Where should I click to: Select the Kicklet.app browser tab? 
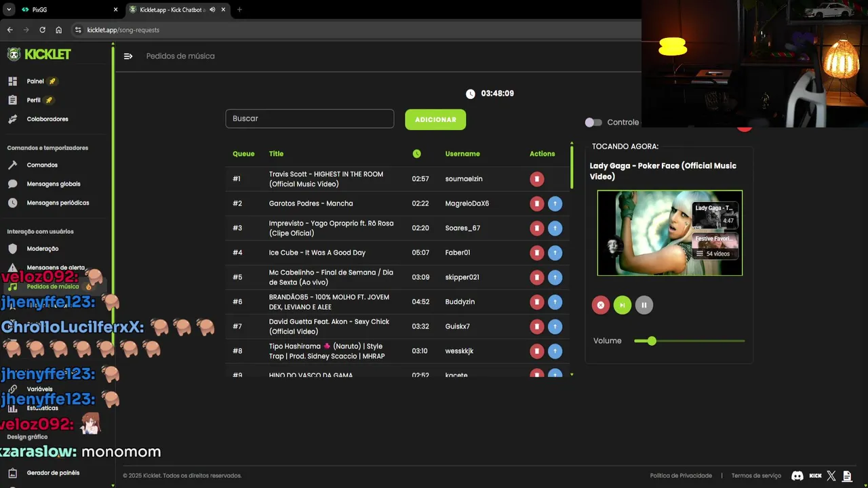click(x=178, y=9)
